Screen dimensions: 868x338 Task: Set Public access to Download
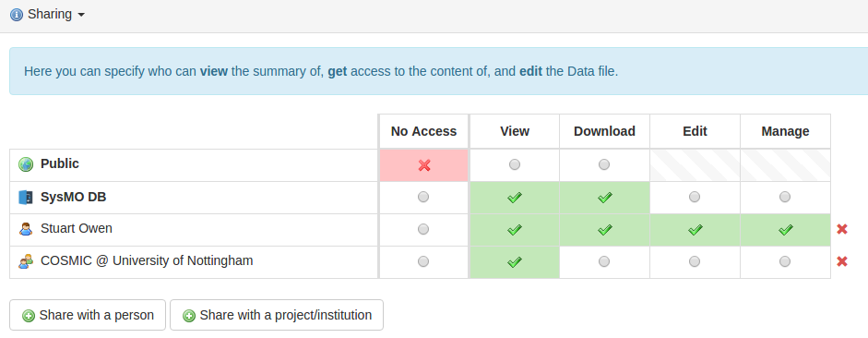pos(604,164)
